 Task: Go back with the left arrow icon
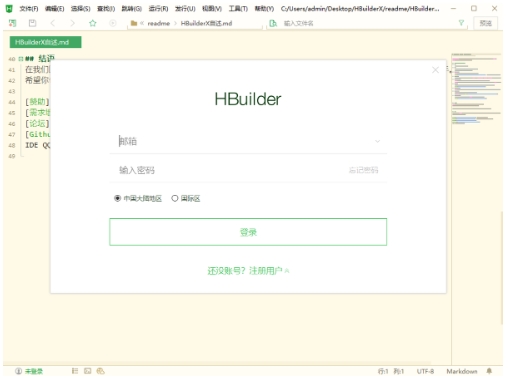coord(53,23)
